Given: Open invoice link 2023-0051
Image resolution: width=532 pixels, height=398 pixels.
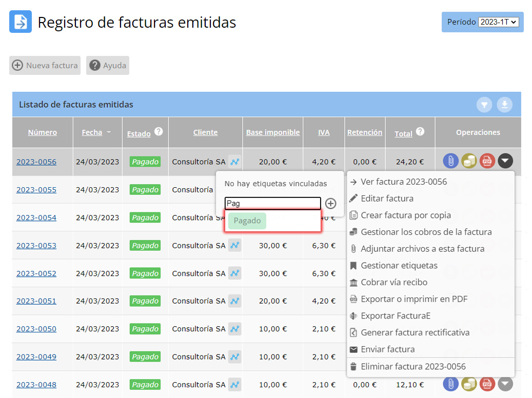Looking at the screenshot, I should tap(36, 301).
